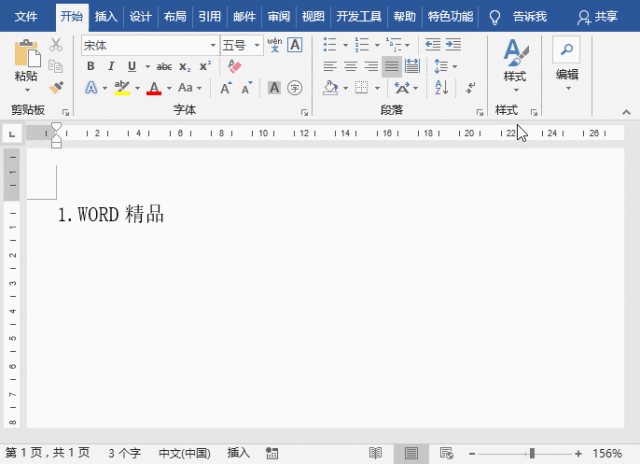
Task: Click zoom level 156%
Action: pos(607,453)
